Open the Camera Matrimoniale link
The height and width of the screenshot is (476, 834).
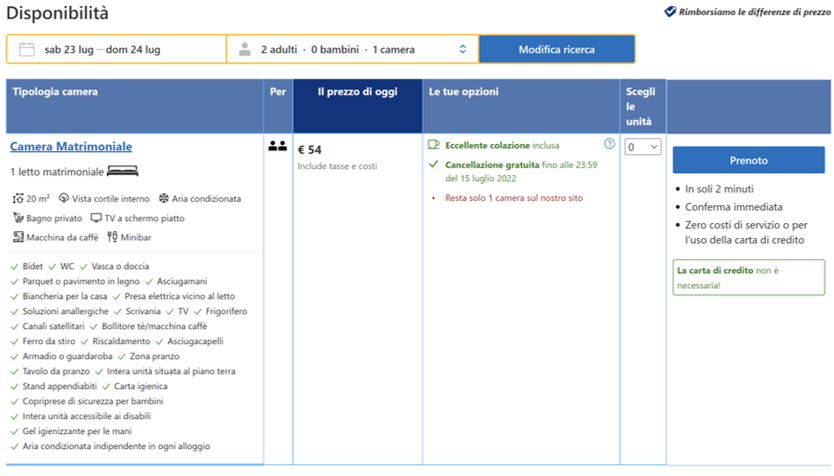(71, 147)
